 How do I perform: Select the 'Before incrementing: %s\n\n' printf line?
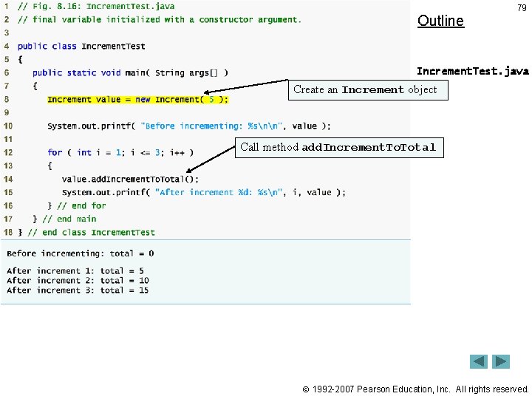[x=189, y=126]
